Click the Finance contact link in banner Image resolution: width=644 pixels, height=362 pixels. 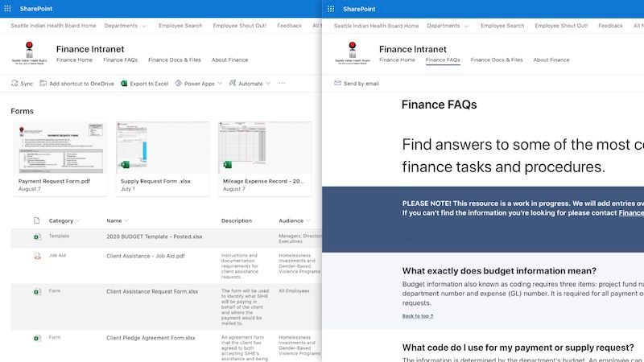pos(631,213)
